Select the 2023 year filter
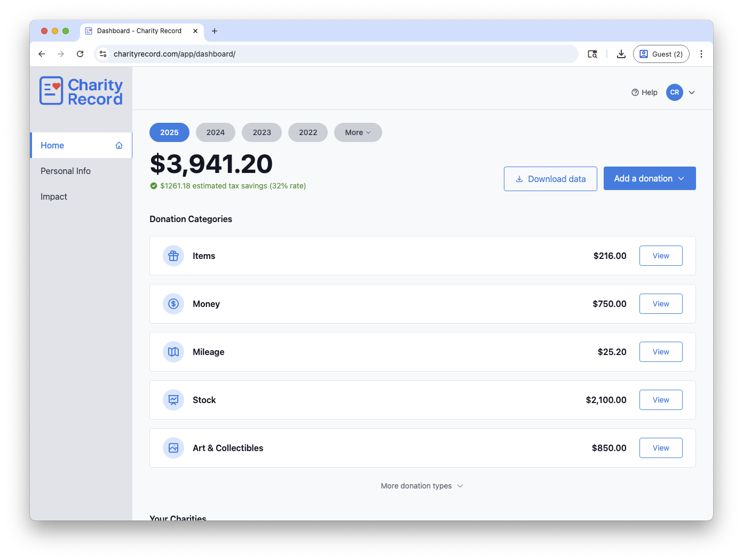Image resolution: width=743 pixels, height=560 pixels. coord(262,132)
